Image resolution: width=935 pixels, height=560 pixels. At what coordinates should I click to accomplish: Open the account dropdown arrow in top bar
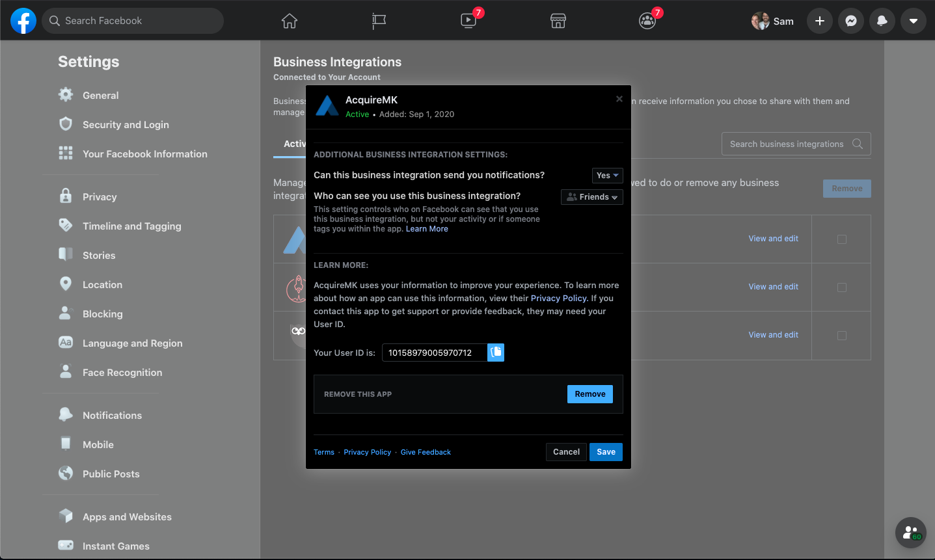pos(914,21)
